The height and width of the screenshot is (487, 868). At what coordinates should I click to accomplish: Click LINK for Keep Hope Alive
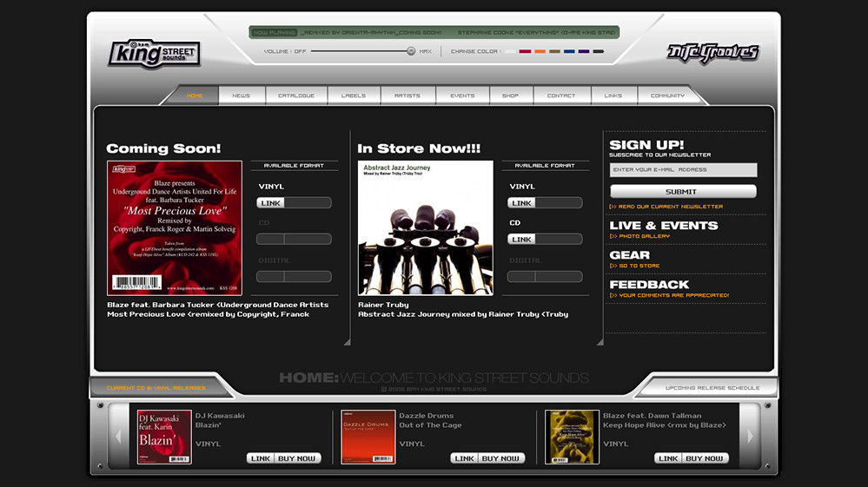point(667,458)
